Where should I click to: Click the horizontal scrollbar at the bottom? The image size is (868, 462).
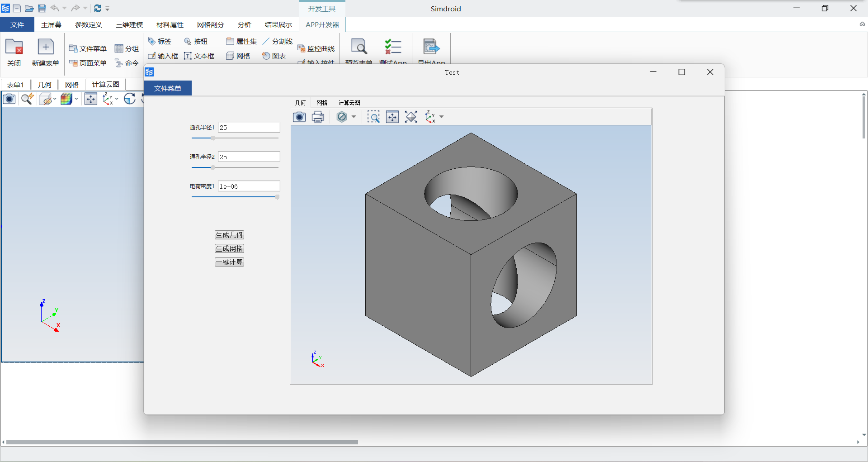pos(182,442)
